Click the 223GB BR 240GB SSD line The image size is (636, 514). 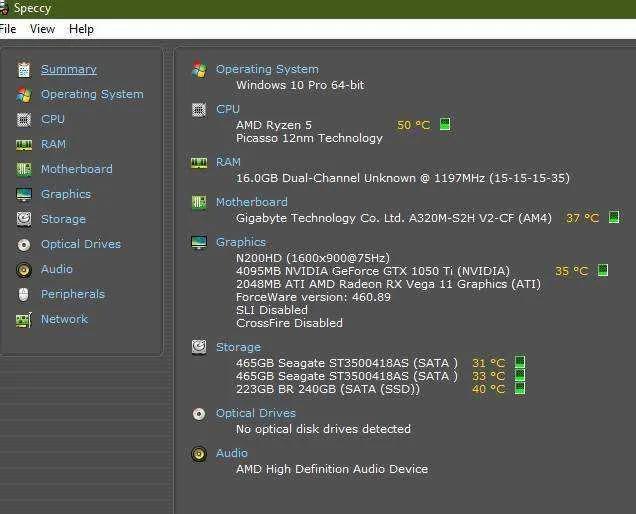coord(328,389)
